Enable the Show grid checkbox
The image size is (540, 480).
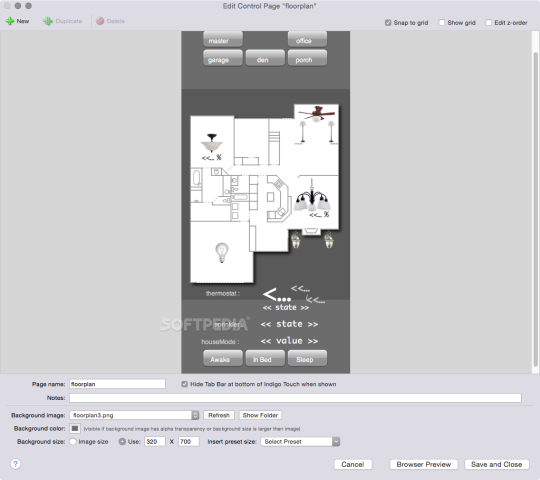(441, 23)
